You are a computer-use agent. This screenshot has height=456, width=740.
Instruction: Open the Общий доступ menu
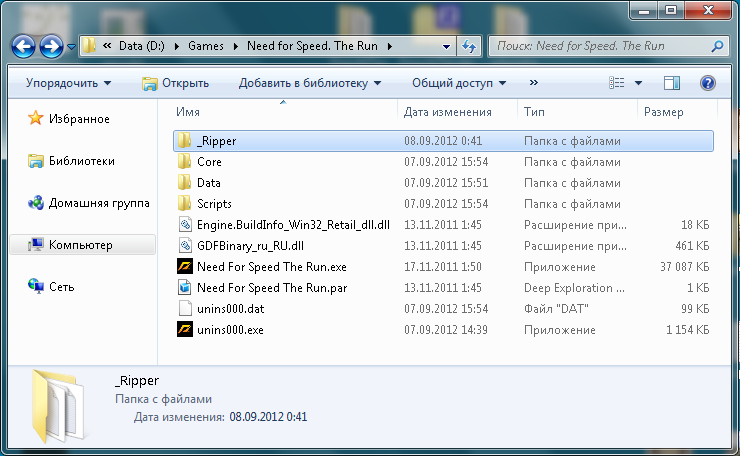(x=459, y=83)
